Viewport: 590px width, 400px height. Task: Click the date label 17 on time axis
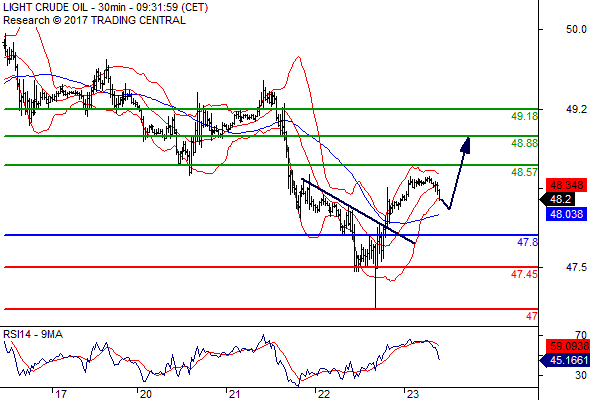point(61,394)
